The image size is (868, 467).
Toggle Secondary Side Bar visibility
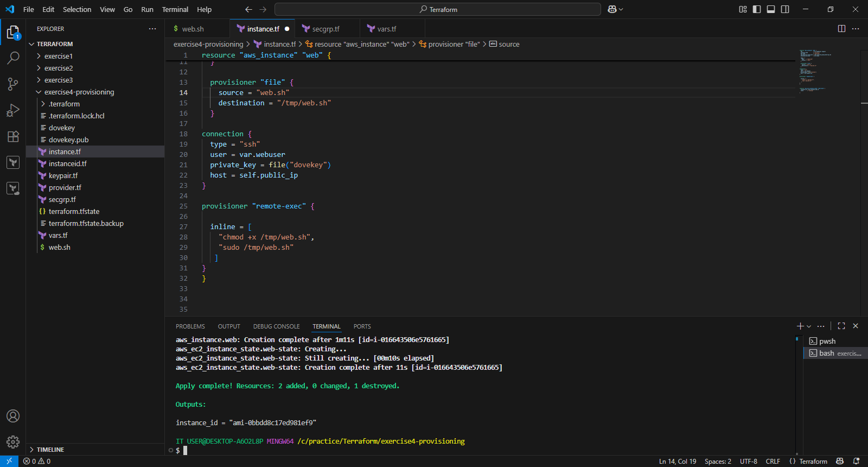pyautogui.click(x=785, y=9)
